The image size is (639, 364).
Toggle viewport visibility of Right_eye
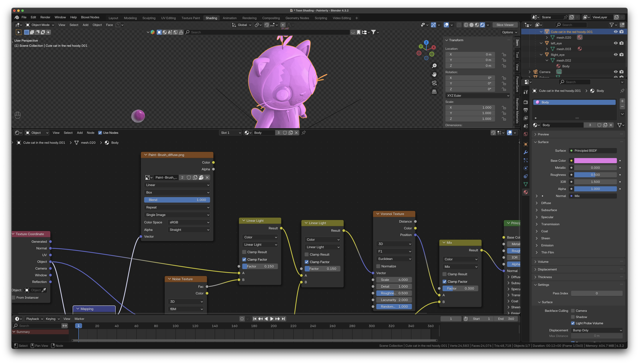[x=616, y=55]
